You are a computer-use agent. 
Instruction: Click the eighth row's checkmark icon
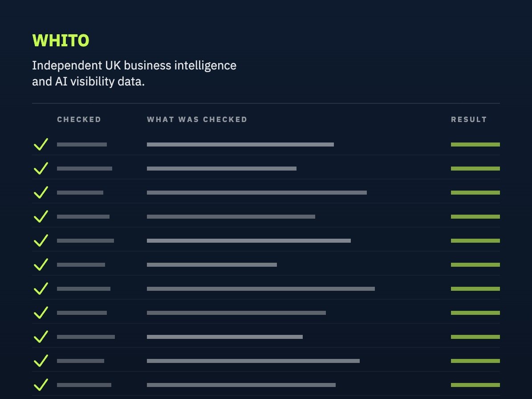pyautogui.click(x=41, y=313)
